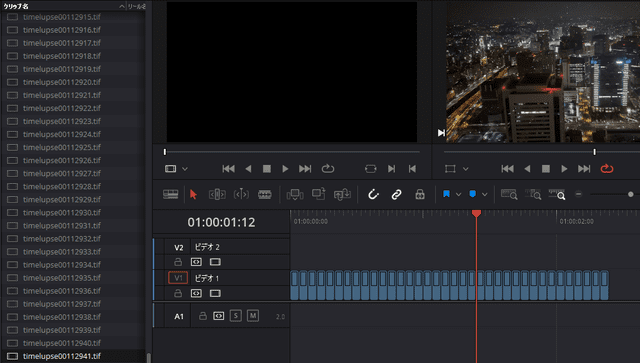
Task: Click Match frame icon in source viewer
Action: (x=371, y=169)
